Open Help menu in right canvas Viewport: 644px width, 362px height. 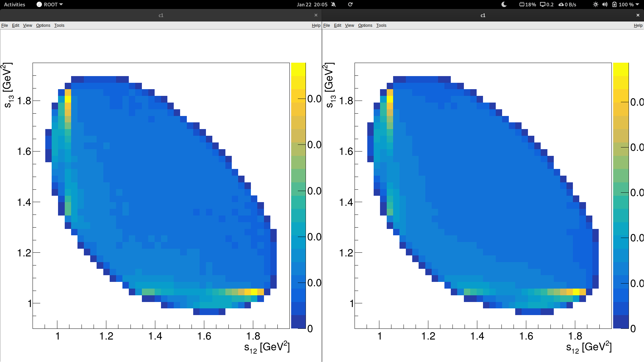point(638,25)
